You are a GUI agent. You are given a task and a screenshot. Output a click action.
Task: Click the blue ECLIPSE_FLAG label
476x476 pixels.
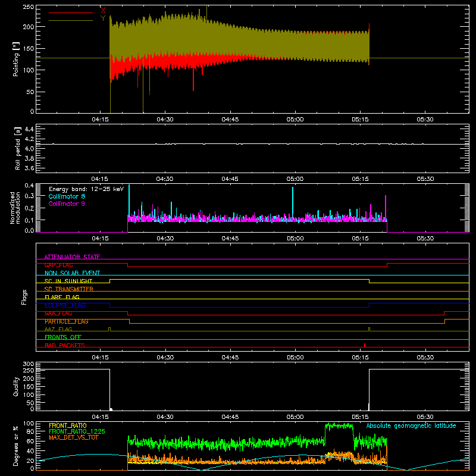point(65,305)
